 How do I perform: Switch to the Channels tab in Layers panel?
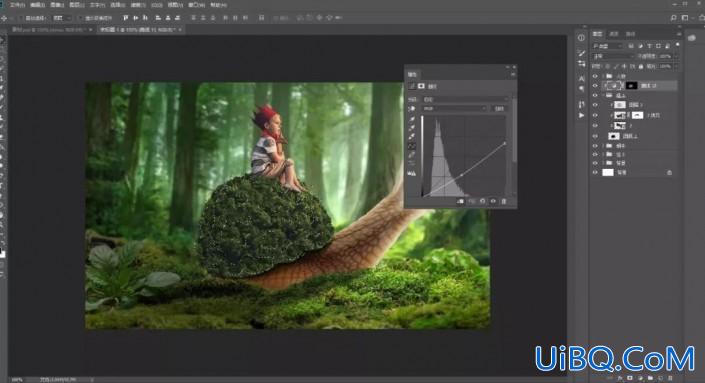click(x=614, y=34)
